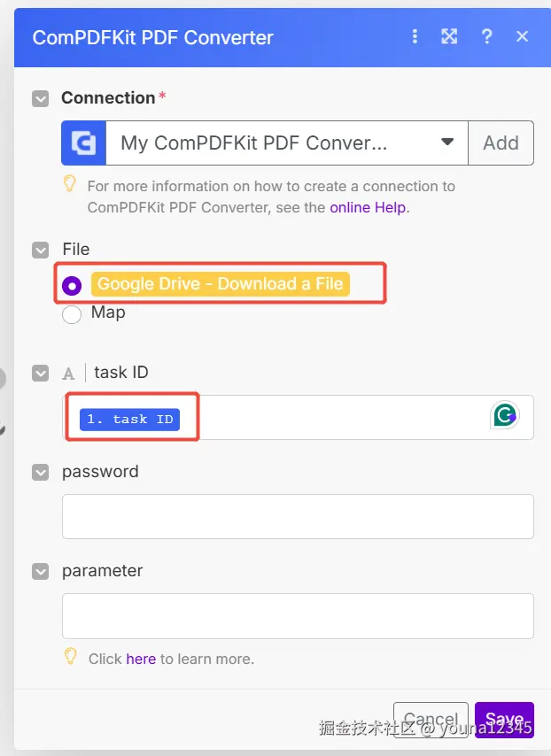Click the text type 'A' icon by task ID
Image resolution: width=551 pixels, height=756 pixels.
pyautogui.click(x=68, y=374)
